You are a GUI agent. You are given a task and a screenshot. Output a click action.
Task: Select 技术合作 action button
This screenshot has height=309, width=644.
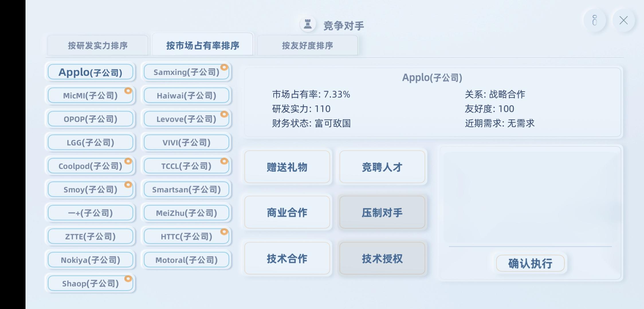point(287,258)
